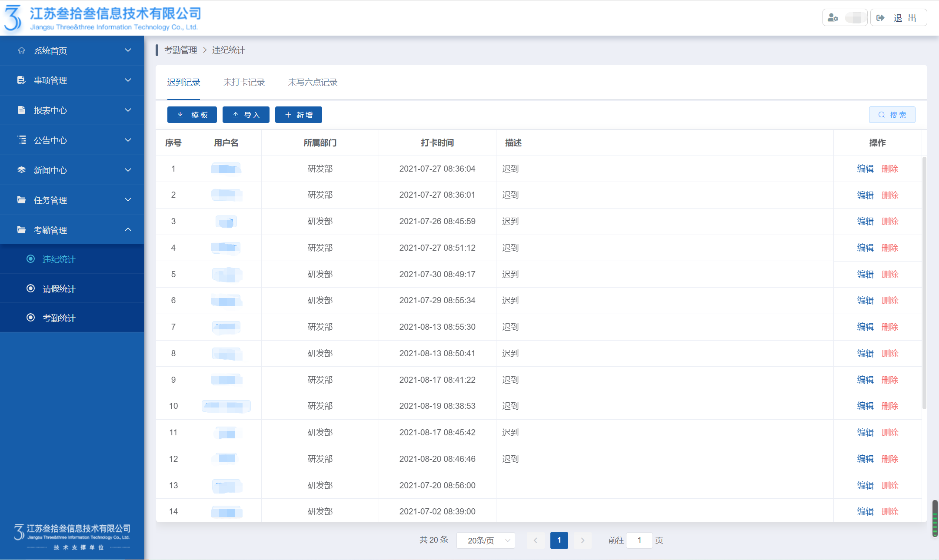
Task: Click the user settings icon at top right
Action: tap(833, 18)
